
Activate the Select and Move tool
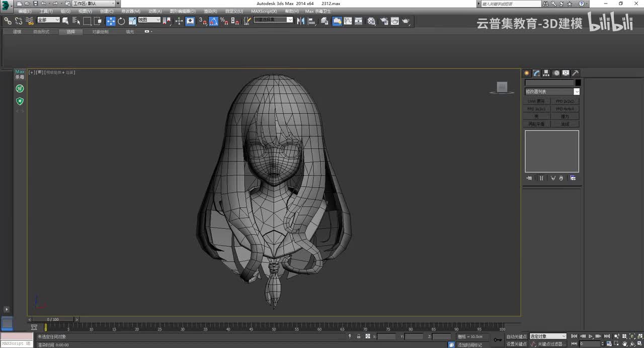(x=111, y=21)
